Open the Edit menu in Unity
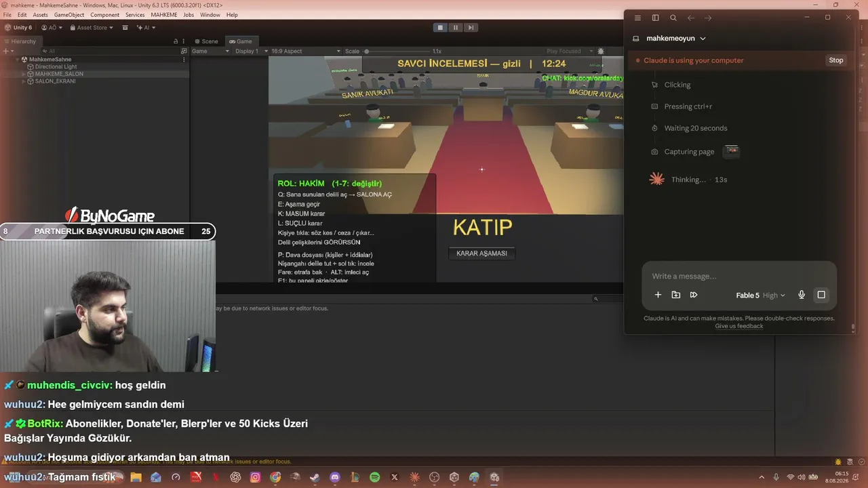 click(22, 15)
